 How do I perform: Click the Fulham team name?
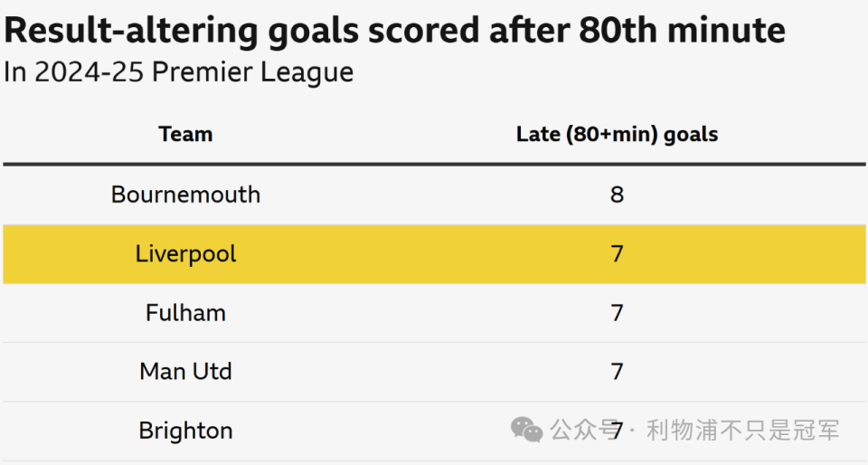point(185,313)
